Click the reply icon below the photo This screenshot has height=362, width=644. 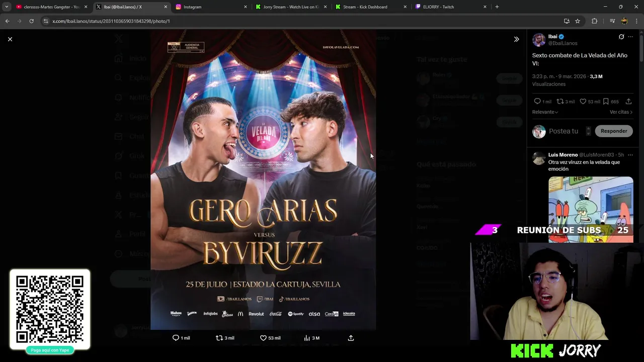176,338
